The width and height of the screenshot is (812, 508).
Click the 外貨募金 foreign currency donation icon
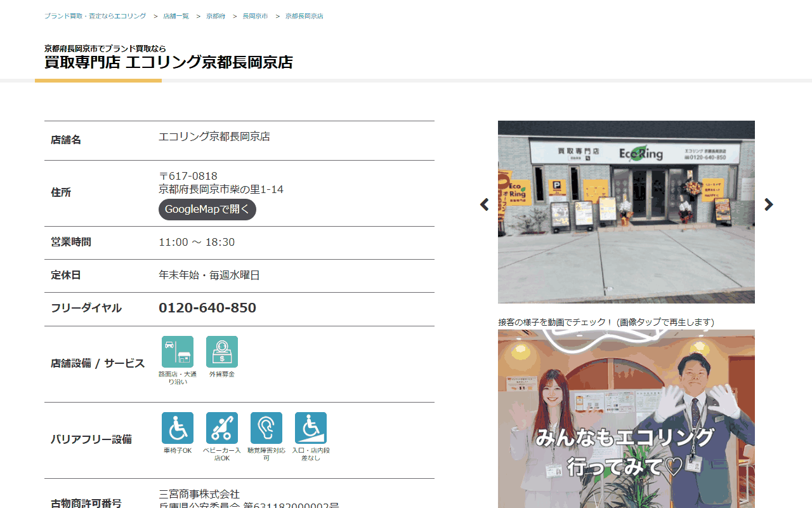(222, 352)
